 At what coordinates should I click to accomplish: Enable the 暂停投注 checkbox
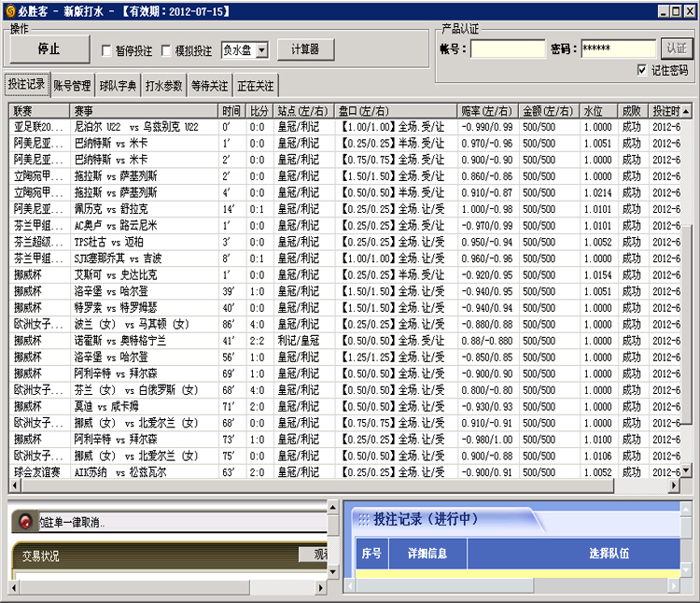(x=106, y=50)
